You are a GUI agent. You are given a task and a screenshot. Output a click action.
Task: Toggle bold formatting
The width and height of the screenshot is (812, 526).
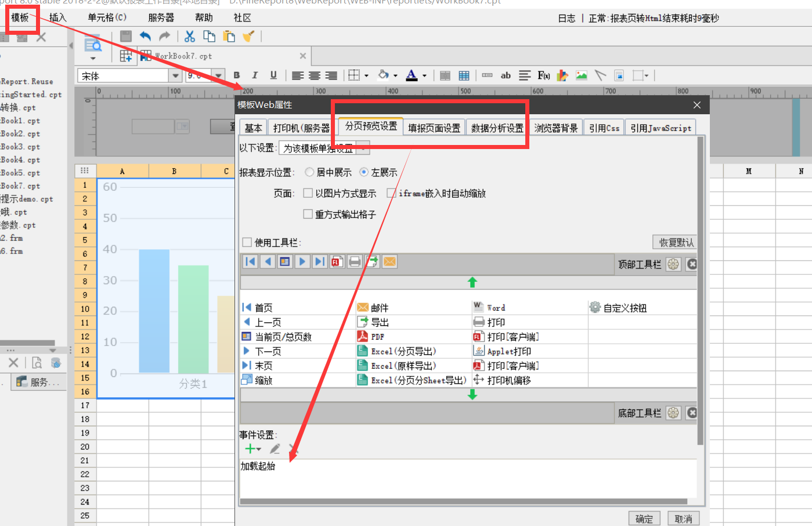pos(237,75)
